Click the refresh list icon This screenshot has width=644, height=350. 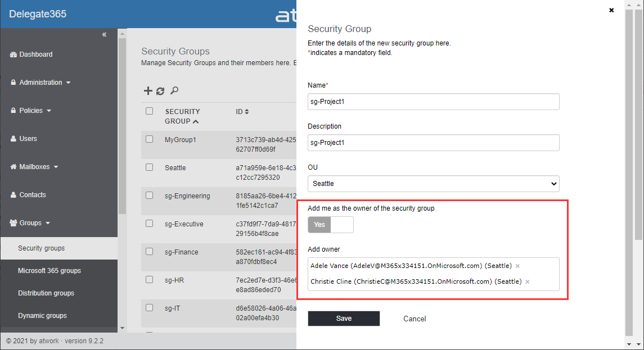(160, 91)
